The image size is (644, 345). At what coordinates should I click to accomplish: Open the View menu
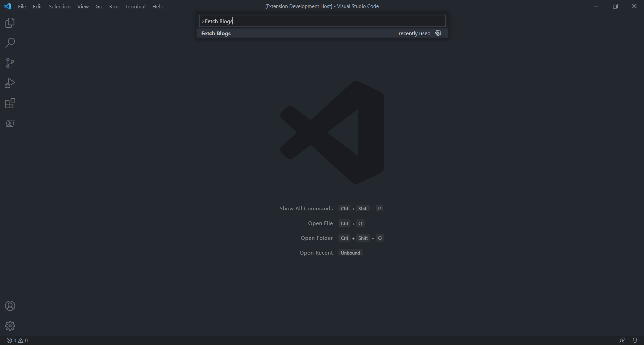pos(83,6)
